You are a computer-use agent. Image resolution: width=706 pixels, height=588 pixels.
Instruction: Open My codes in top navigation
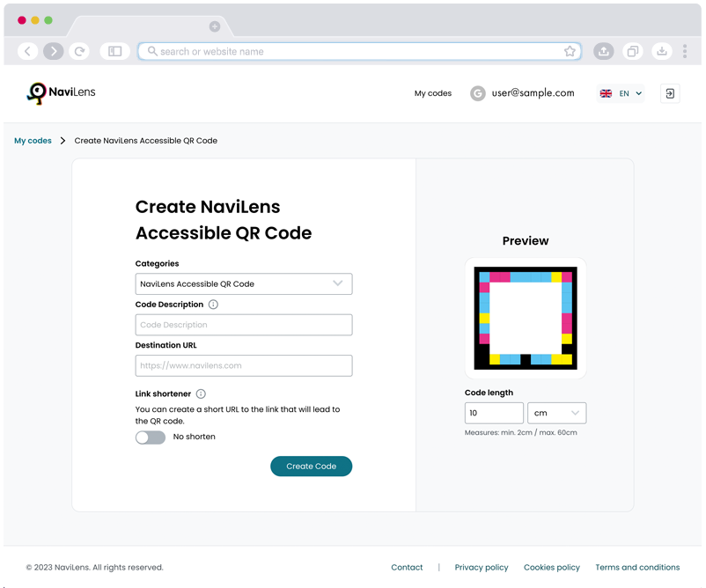tap(433, 93)
